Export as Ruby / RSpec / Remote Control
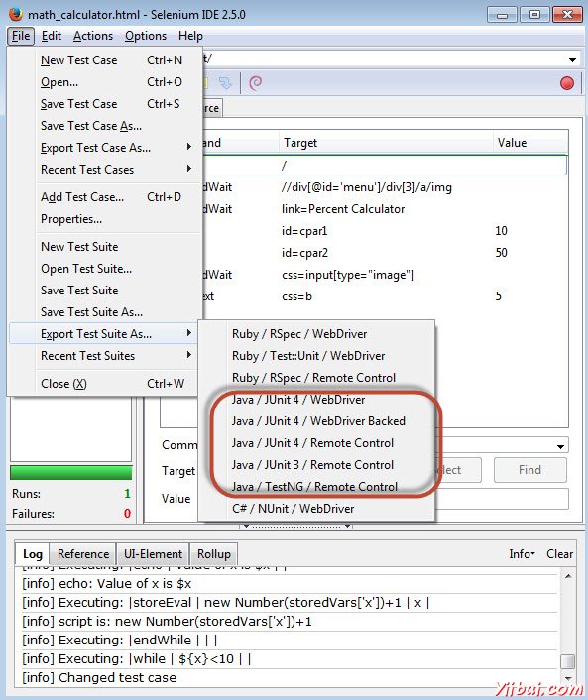588x700 pixels. click(316, 378)
